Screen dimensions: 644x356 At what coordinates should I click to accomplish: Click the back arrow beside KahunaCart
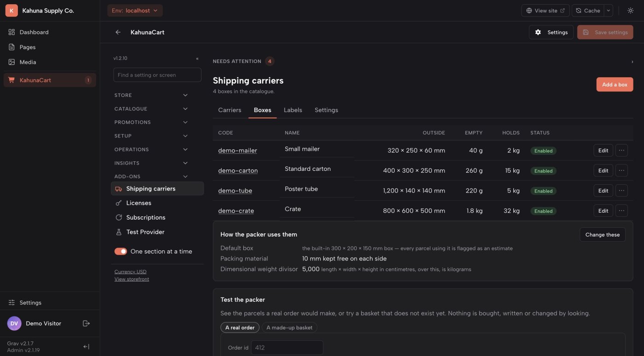(118, 32)
